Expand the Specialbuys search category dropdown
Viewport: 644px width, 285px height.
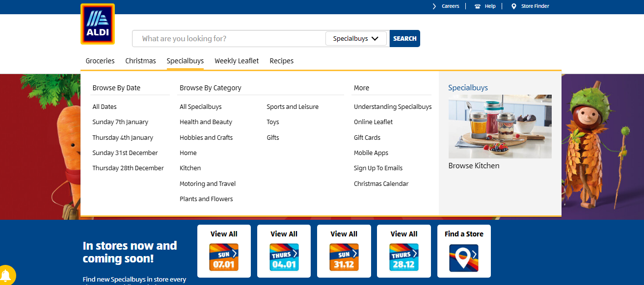coord(356,39)
